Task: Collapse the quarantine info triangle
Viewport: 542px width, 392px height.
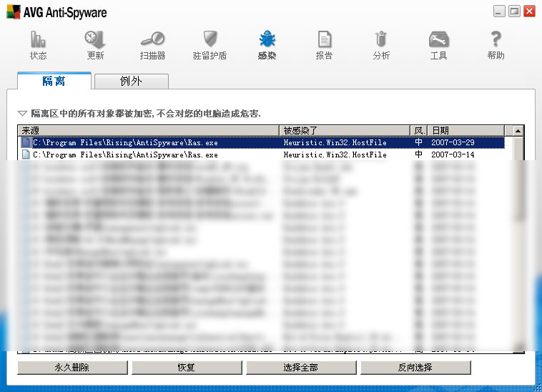Action: click(22, 114)
